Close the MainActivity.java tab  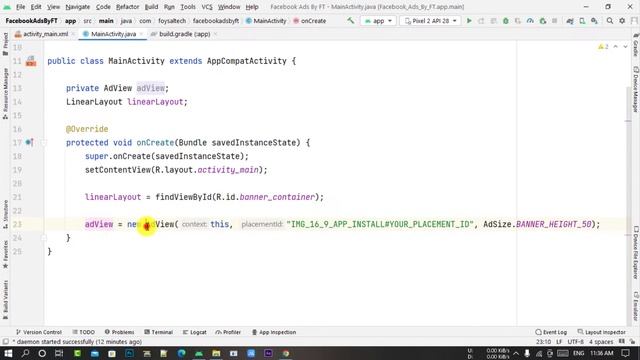coord(141,34)
